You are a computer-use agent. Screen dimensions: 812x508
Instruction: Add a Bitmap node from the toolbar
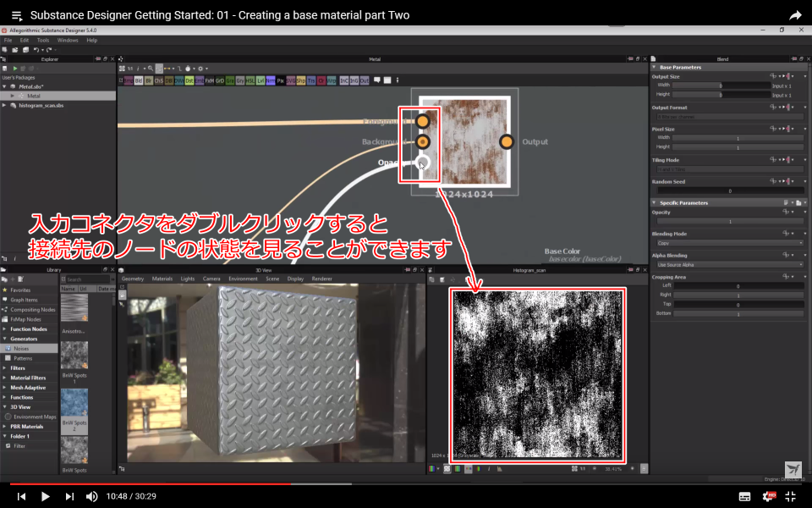(128, 80)
